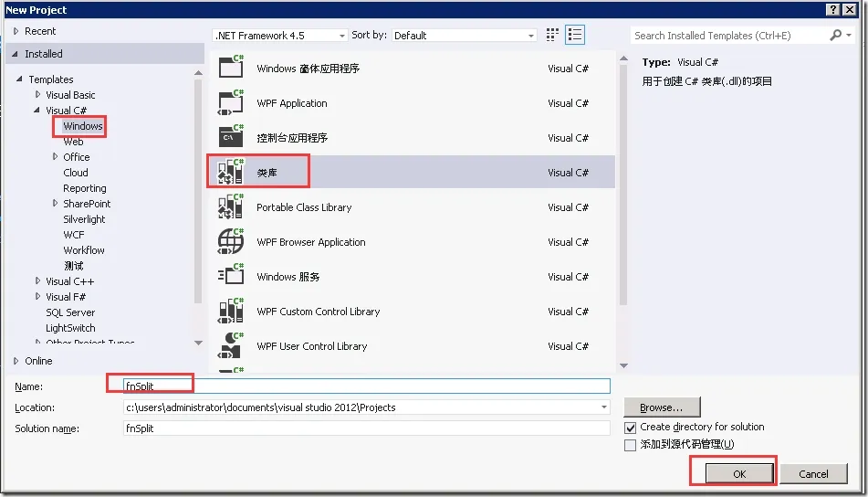
Task: Click the project Name input field
Action: (x=367, y=386)
